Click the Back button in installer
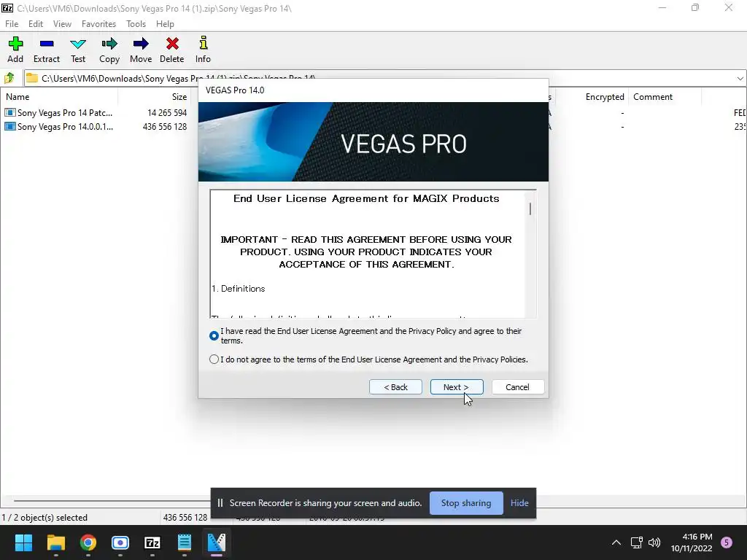This screenshot has width=747, height=560. [395, 387]
